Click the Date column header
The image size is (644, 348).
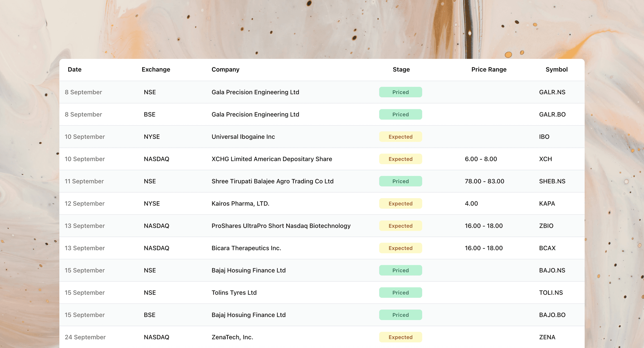[x=75, y=69]
